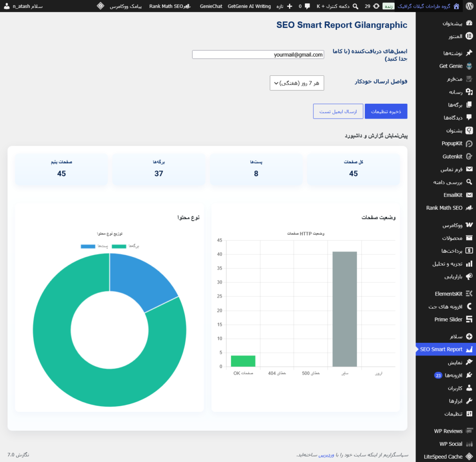Open the LiteSpeed Cache diamond icon in sidebar
This screenshot has height=462, width=476.
[469, 456]
